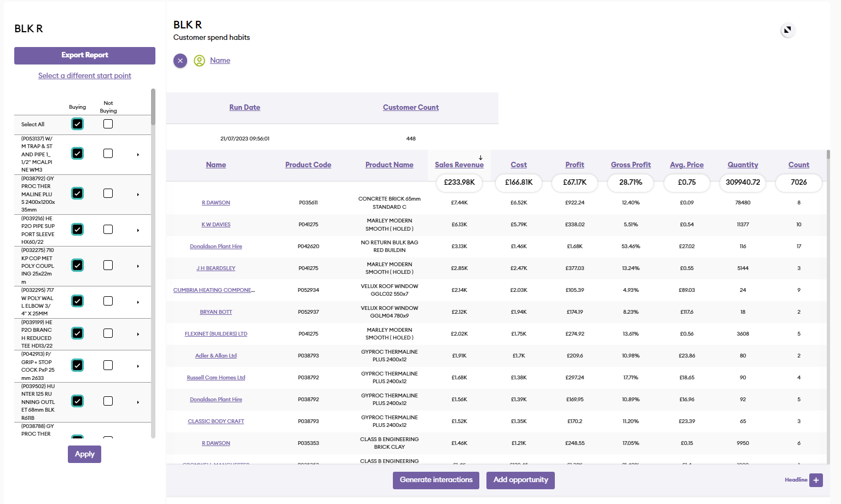Uncheck Buying for P038792 Gyproc Thermaline
This screenshot has height=504, width=841.
pyautogui.click(x=78, y=194)
